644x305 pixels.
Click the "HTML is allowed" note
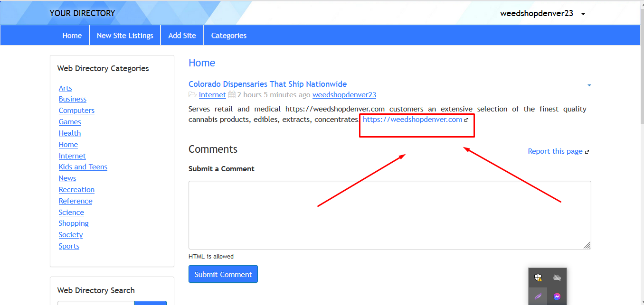pos(211,256)
